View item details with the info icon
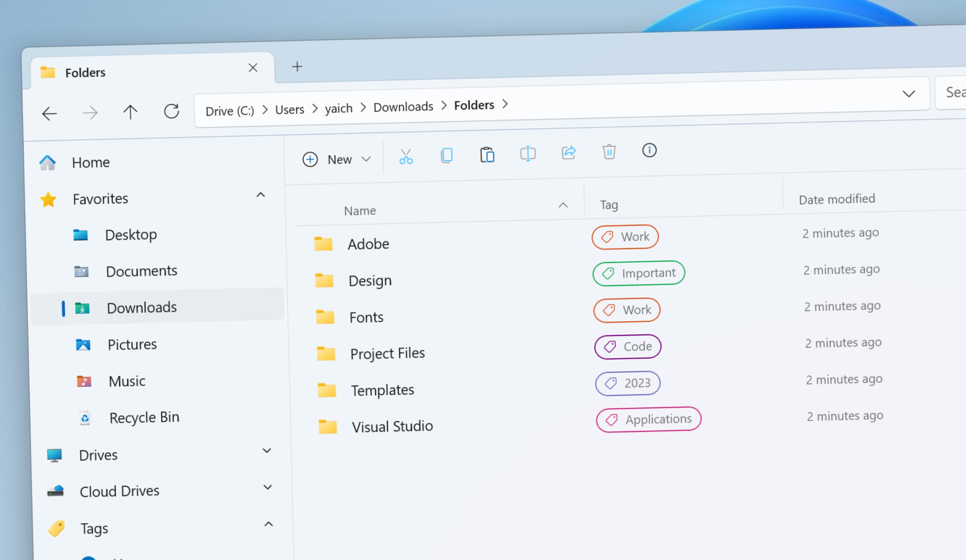Screen dimensions: 966x560 649,150
